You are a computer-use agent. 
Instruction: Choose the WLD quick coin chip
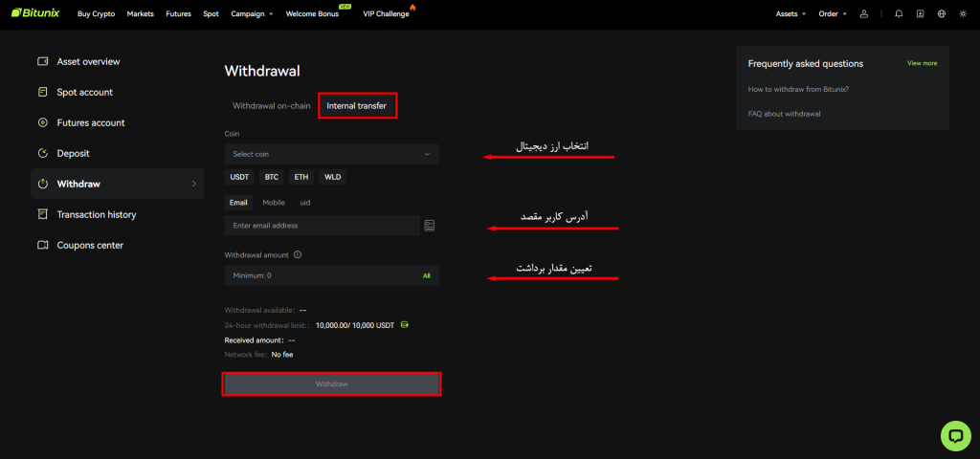[x=333, y=177]
